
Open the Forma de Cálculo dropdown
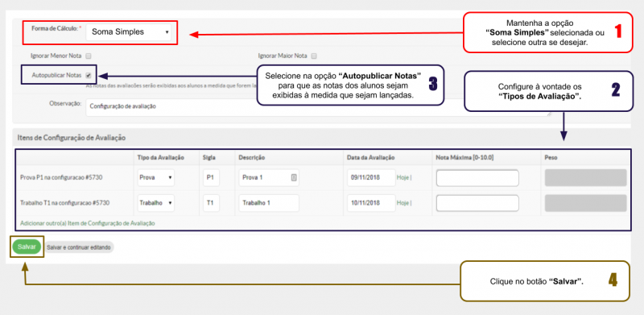pos(129,31)
